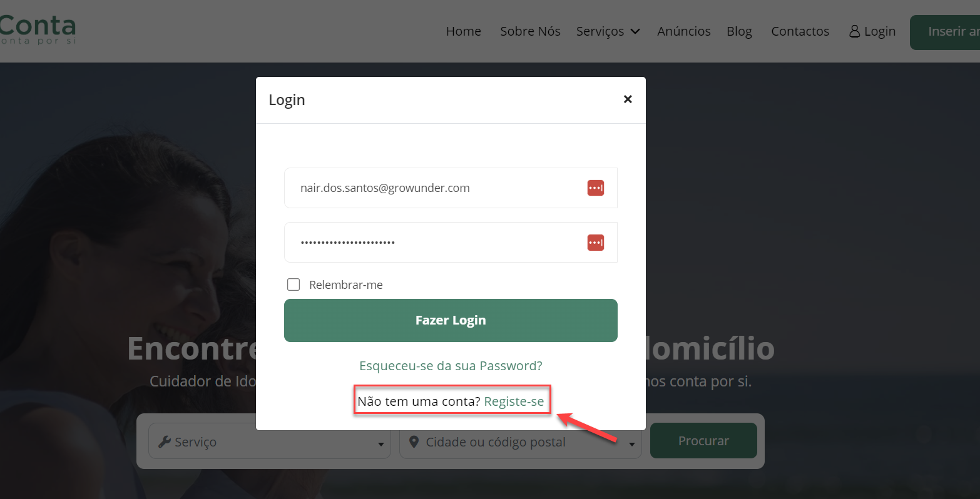The height and width of the screenshot is (499, 980).
Task: Click password manager icon in email field
Action: point(596,188)
